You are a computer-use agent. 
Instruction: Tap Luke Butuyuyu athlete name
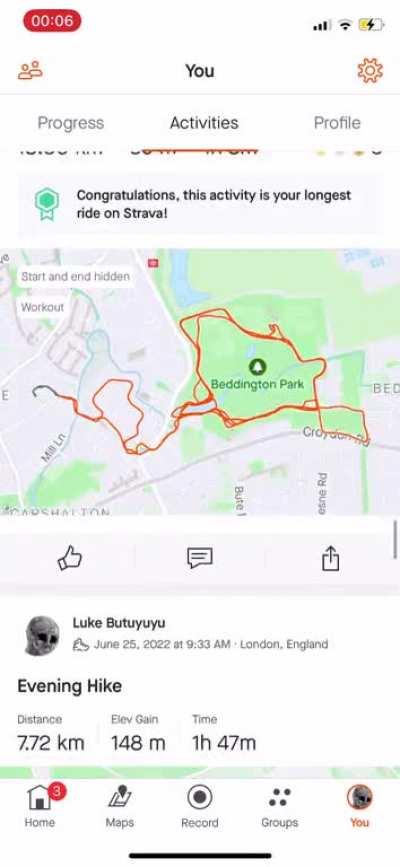click(119, 623)
